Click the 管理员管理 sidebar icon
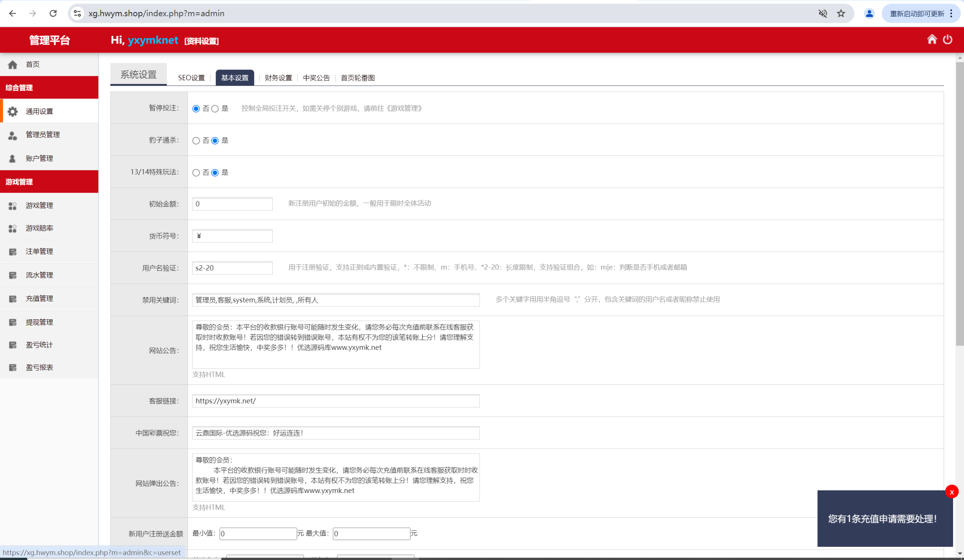Image resolution: width=964 pixels, height=560 pixels. pos(12,135)
